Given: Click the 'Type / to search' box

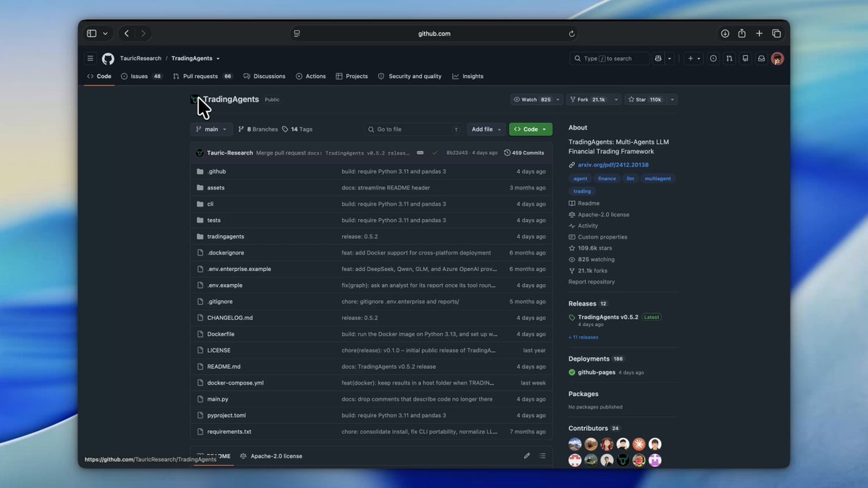Looking at the screenshot, I should click(x=610, y=59).
